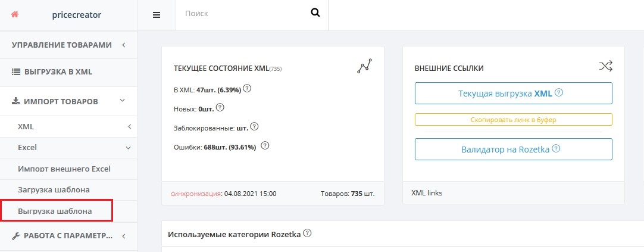Open help icon beside Используемые категории Rozetka

307,234
